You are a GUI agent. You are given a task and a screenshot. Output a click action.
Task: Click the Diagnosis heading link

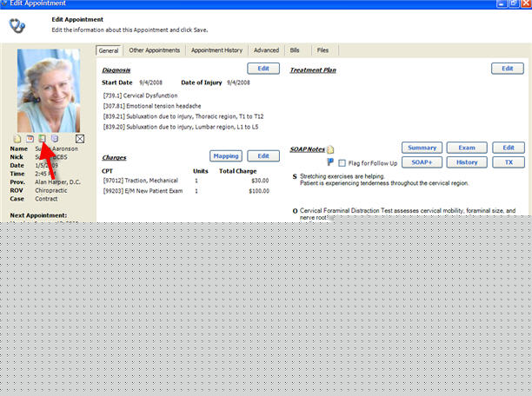click(x=116, y=70)
